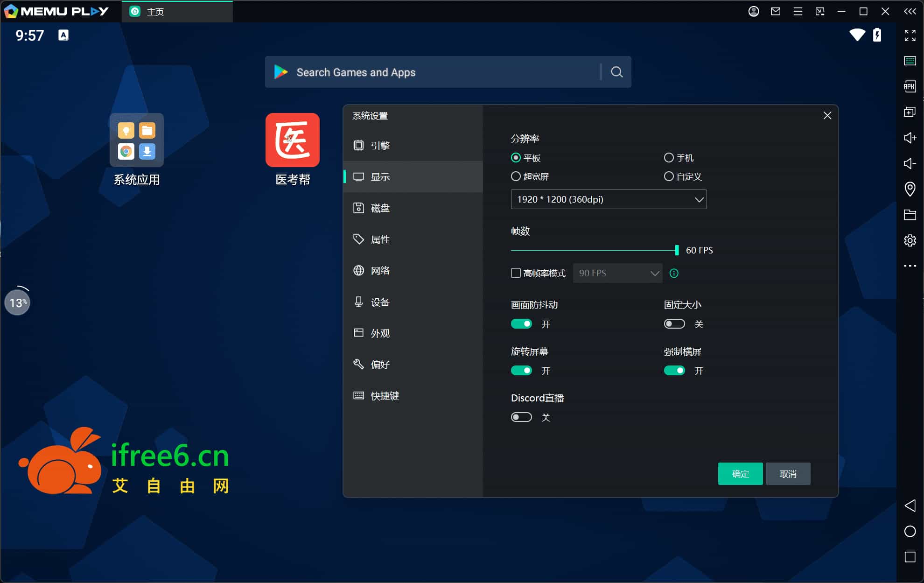Click the Android back triangle button

pos(910,506)
